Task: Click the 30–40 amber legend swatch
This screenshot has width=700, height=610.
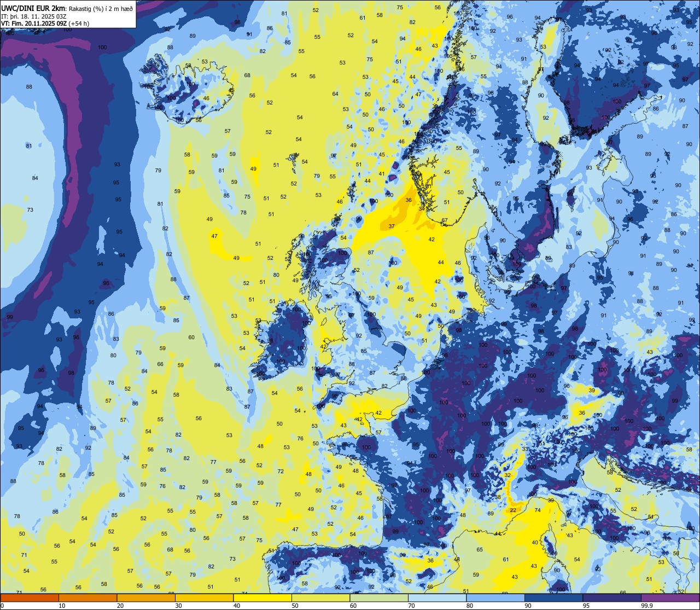Action: point(204,597)
